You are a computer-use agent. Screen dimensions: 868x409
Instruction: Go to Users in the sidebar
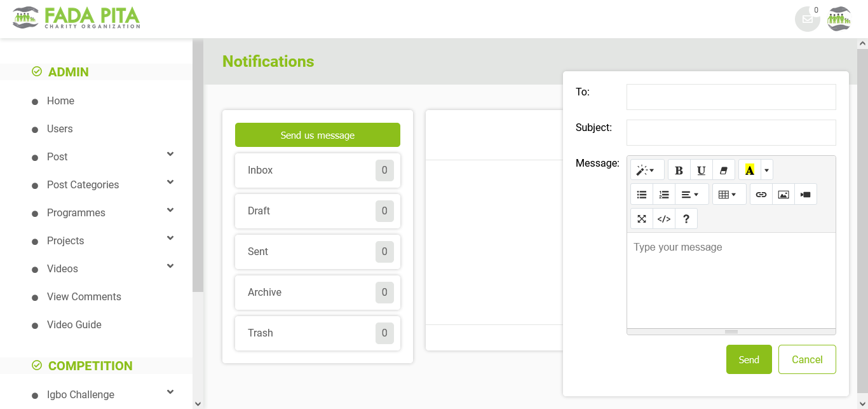(60, 128)
